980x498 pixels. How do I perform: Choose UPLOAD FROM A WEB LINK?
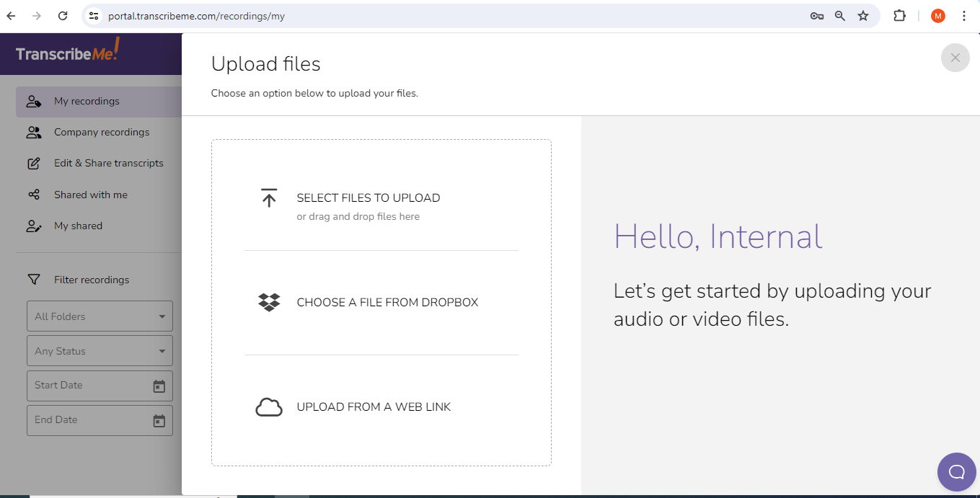point(374,407)
